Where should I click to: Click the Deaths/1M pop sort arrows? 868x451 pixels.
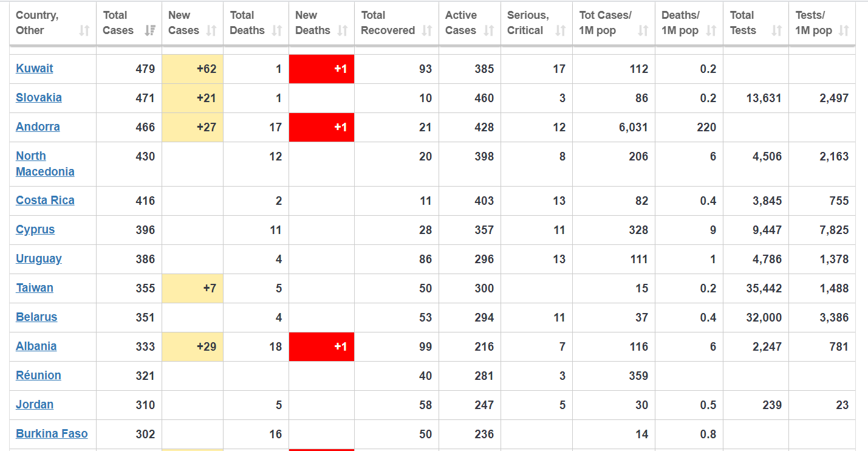(x=711, y=30)
